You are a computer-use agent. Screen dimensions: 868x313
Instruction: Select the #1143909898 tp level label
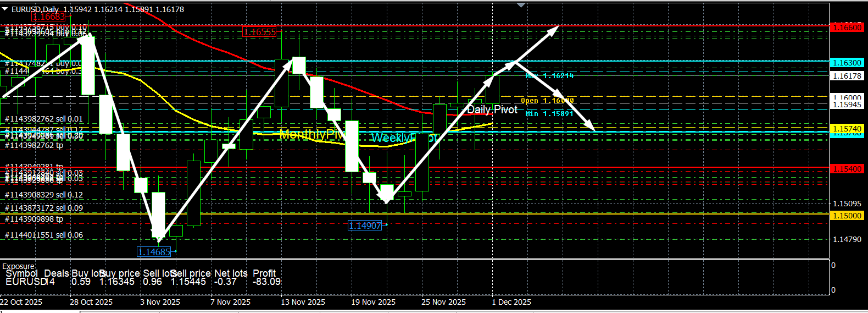tap(34, 219)
